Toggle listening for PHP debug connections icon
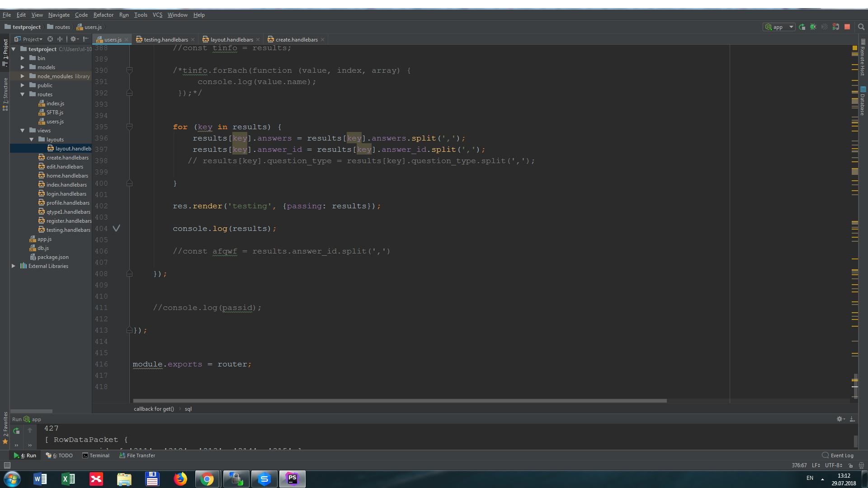Image resolution: width=868 pixels, height=488 pixels. pyautogui.click(x=836, y=27)
